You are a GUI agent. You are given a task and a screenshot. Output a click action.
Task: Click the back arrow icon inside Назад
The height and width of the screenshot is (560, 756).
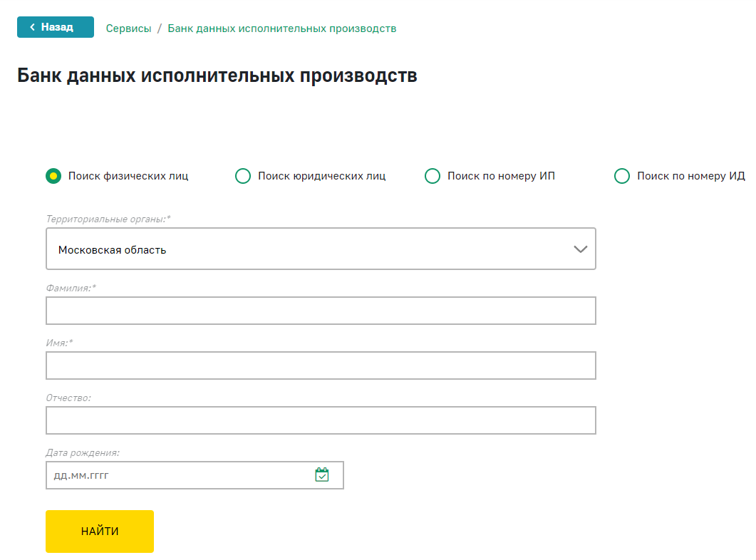click(31, 26)
